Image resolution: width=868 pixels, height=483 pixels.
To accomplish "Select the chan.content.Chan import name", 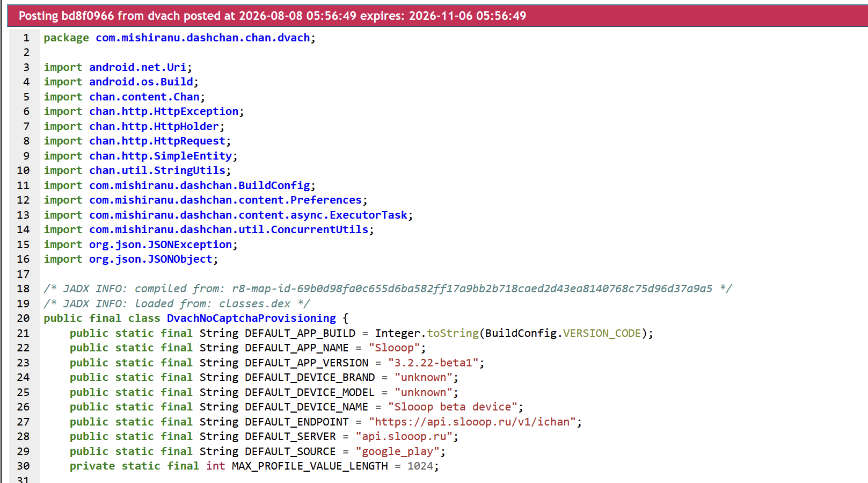I will pyautogui.click(x=144, y=97).
